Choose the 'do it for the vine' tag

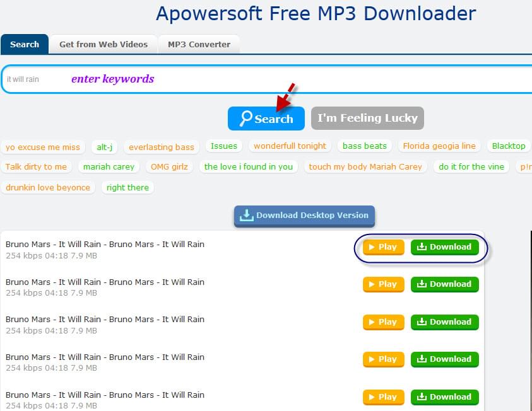[x=471, y=166]
